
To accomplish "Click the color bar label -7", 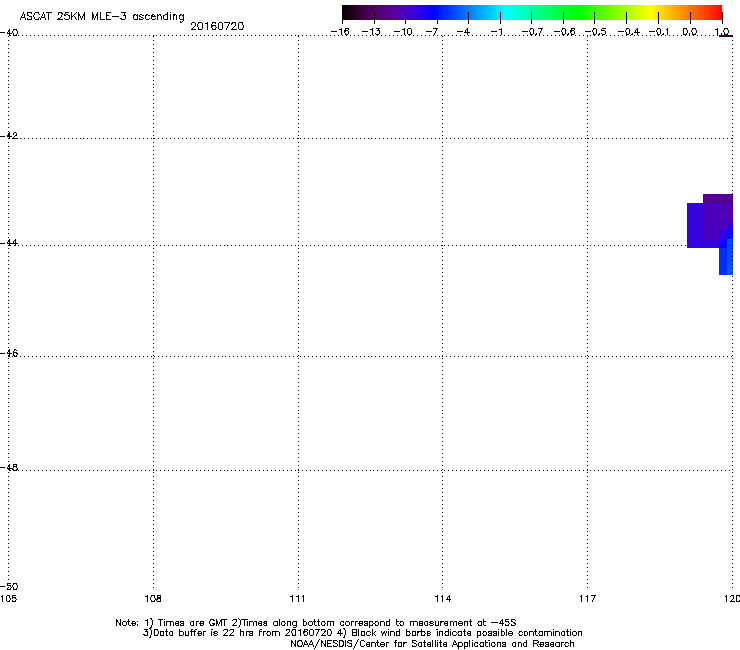I will [432, 32].
